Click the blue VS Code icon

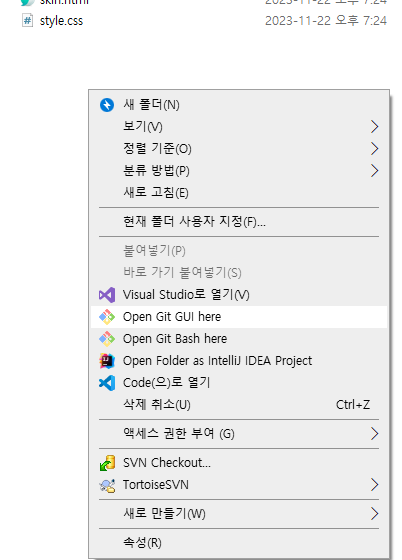click(x=107, y=383)
